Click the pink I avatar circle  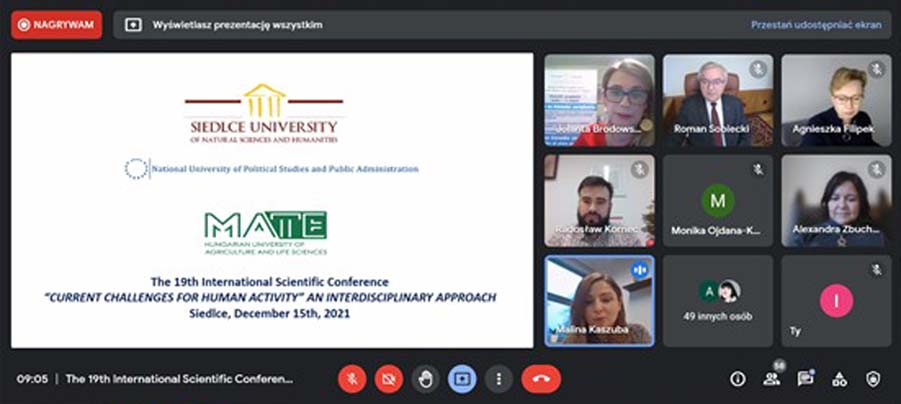pyautogui.click(x=836, y=301)
